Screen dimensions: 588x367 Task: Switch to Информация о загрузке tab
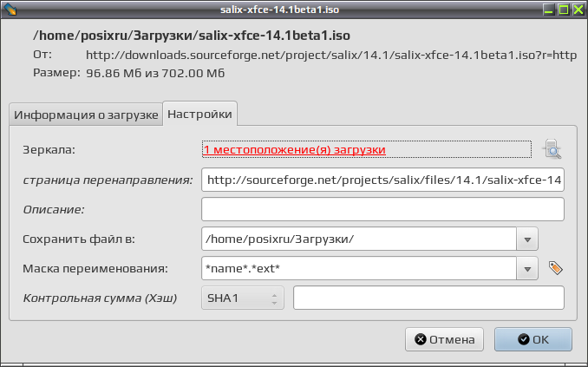coord(86,115)
